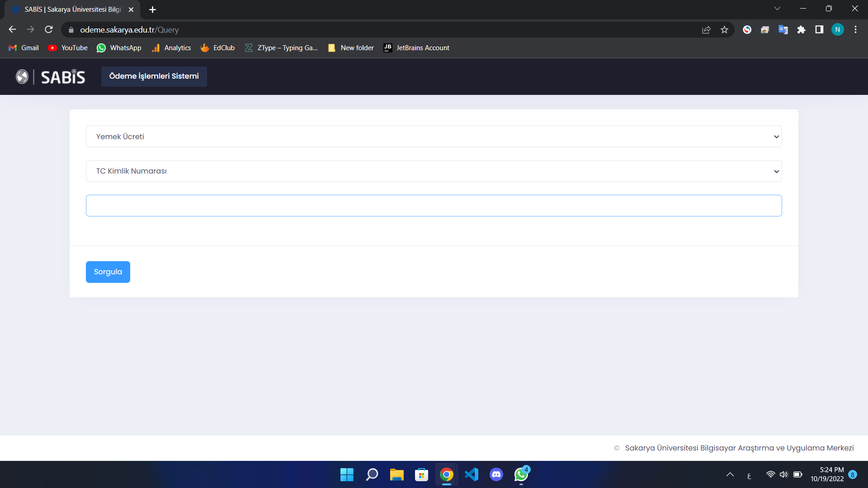Open the Extensions puzzle icon
This screenshot has height=488, width=868.
click(801, 30)
